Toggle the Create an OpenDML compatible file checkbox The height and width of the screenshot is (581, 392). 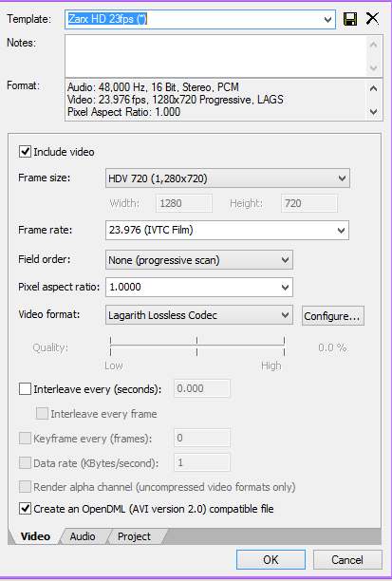[x=25, y=509]
